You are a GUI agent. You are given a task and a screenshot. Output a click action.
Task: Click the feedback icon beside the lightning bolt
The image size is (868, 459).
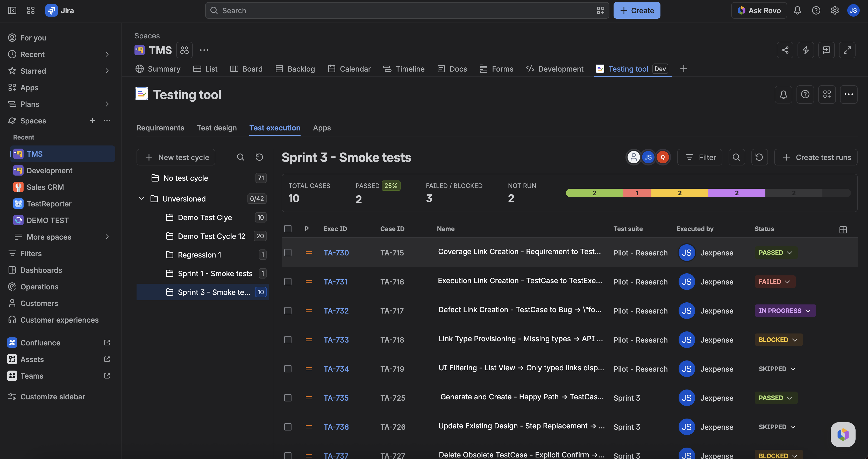coord(826,50)
